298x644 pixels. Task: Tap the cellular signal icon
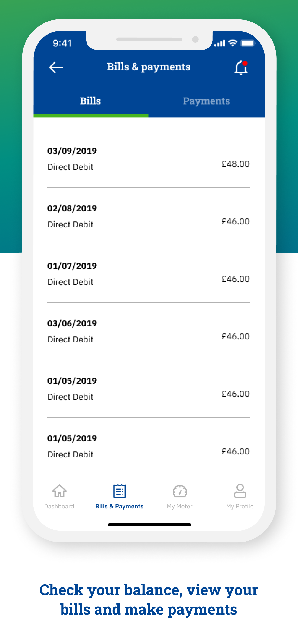coord(220,44)
